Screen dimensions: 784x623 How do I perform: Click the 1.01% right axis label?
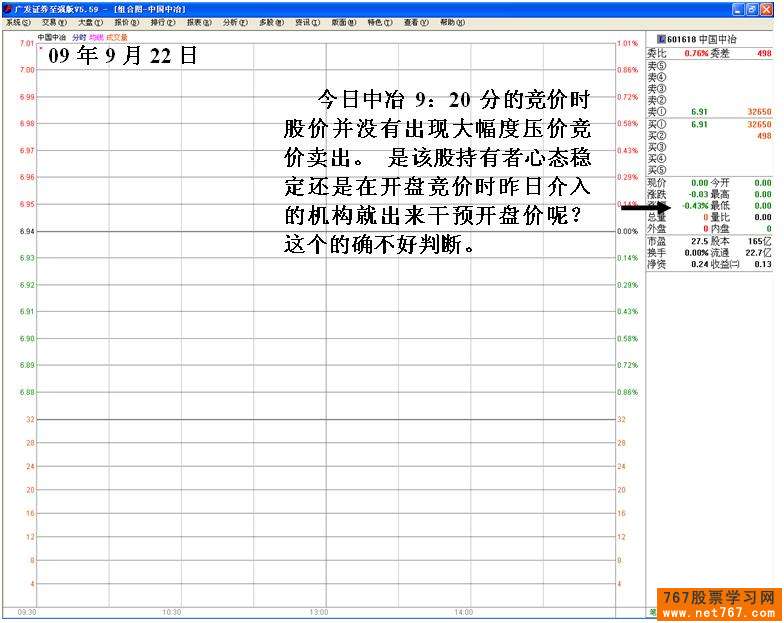tap(628, 44)
